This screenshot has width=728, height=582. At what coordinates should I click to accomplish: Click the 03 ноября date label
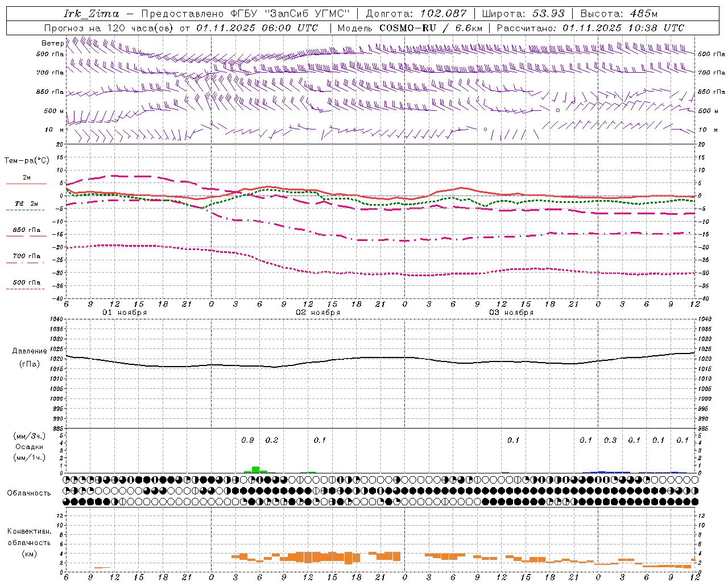(x=511, y=313)
